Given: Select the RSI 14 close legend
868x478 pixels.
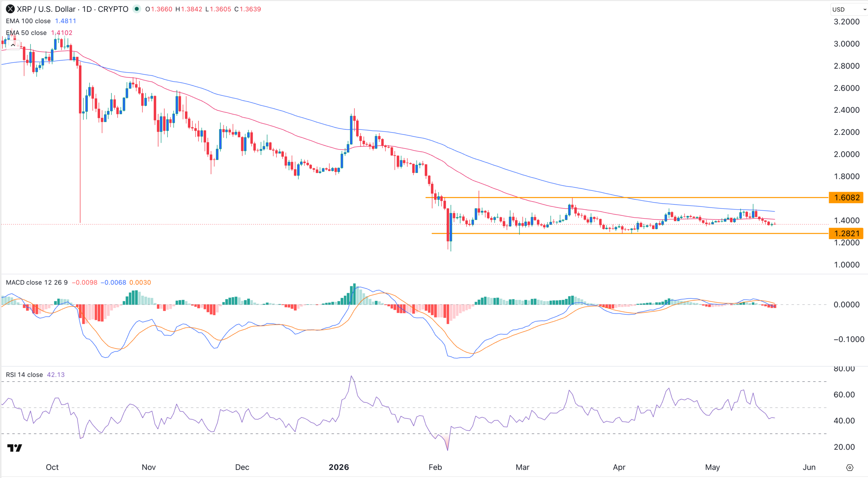Looking at the screenshot, I should click(x=24, y=375).
